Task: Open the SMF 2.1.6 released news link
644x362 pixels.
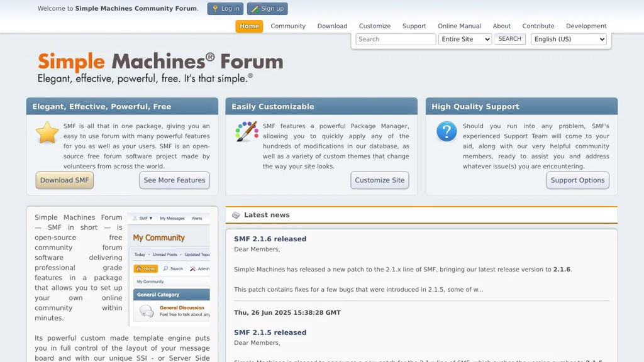Action: 270,239
